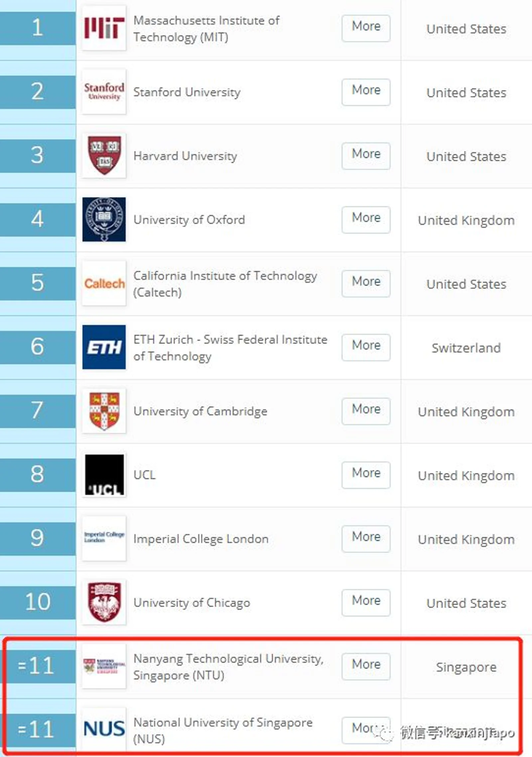532x757 pixels.
Task: Open the University of Chicago crest
Action: point(104,602)
